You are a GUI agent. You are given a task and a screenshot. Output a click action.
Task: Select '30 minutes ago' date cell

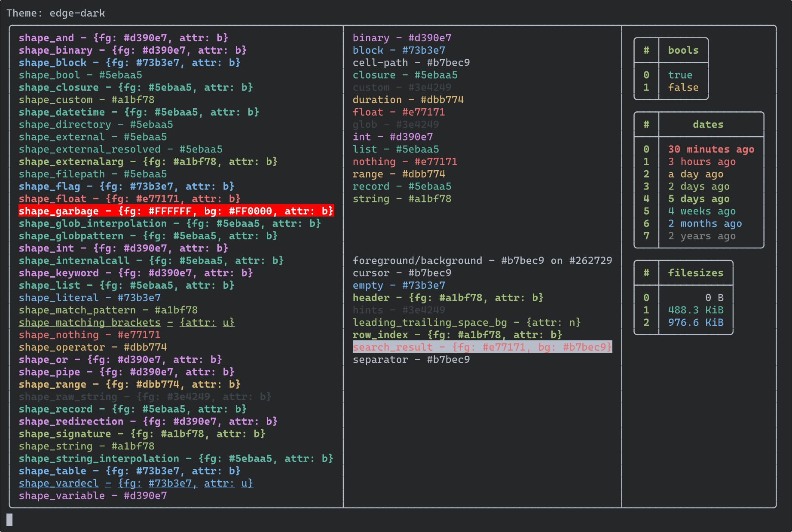(x=711, y=150)
